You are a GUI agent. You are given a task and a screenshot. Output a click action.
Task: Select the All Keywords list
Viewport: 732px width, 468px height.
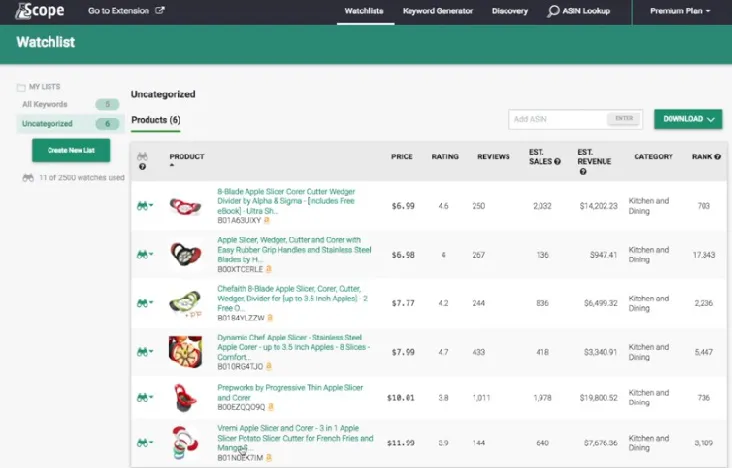tap(46, 105)
